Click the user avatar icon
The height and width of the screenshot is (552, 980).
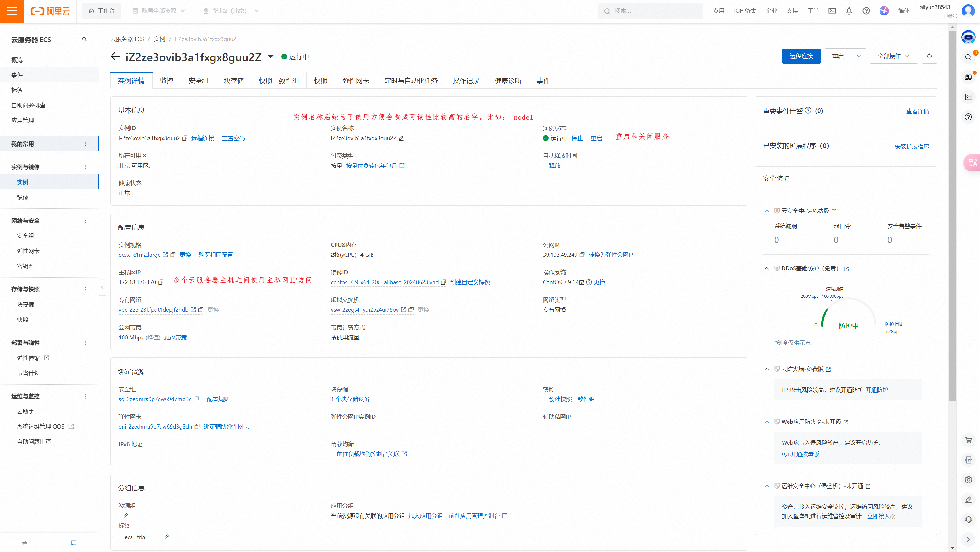[968, 10]
